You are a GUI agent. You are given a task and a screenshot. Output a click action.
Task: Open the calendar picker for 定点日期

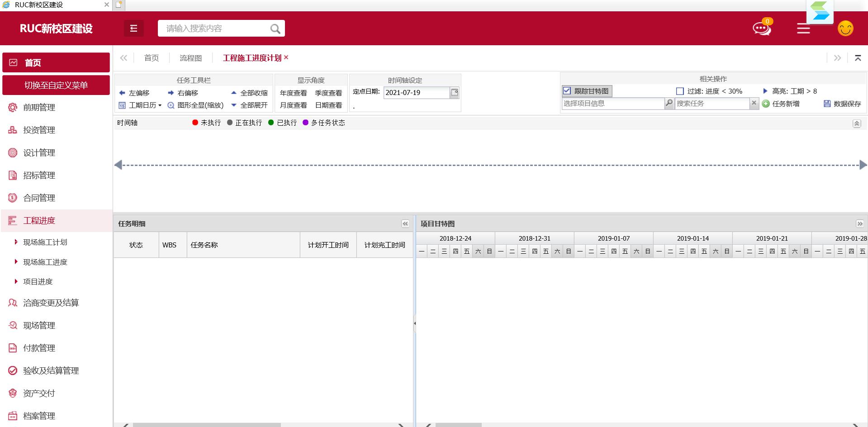coord(455,92)
